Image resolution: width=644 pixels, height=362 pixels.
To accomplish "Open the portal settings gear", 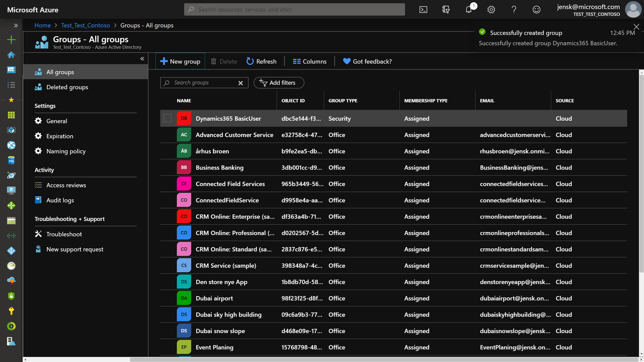I will coord(491,10).
